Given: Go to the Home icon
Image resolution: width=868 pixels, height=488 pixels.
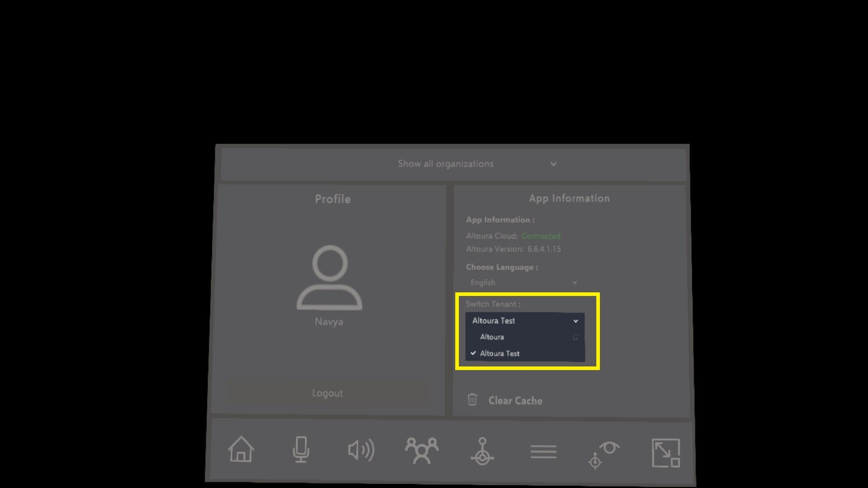Looking at the screenshot, I should click(241, 449).
